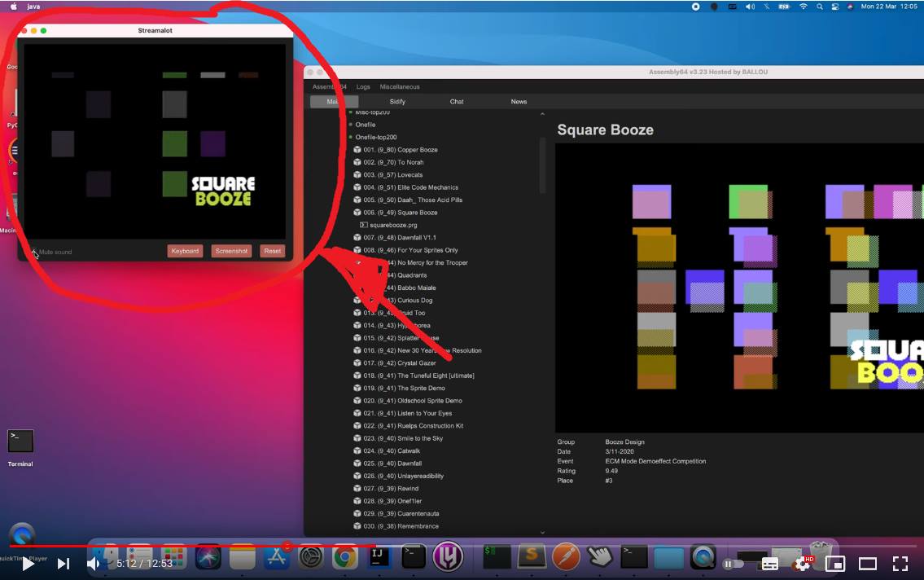Viewport: 924px width, 580px height.
Task: Open video player settings gear
Action: pyautogui.click(x=803, y=564)
